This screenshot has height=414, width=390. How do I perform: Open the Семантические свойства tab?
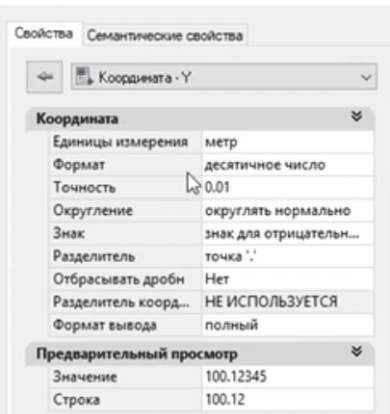point(165,35)
